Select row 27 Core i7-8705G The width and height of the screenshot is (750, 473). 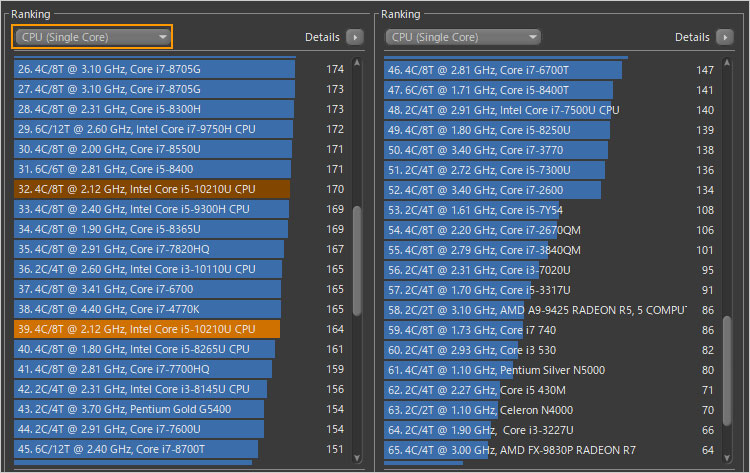(179, 89)
